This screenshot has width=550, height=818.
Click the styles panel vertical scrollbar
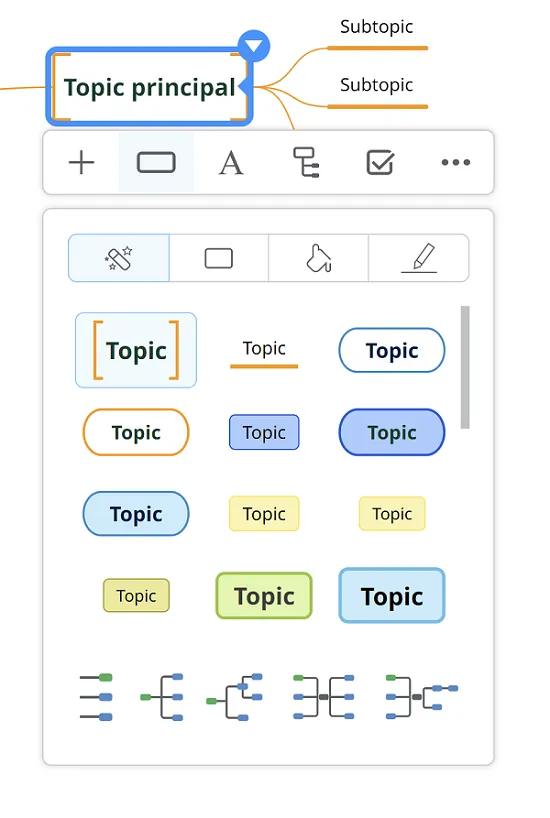point(465,367)
